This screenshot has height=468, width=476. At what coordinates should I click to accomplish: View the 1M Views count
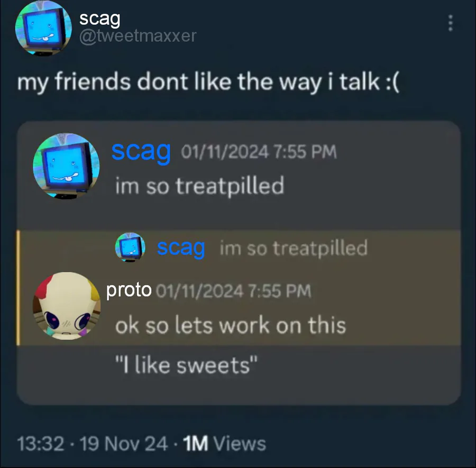point(225,444)
